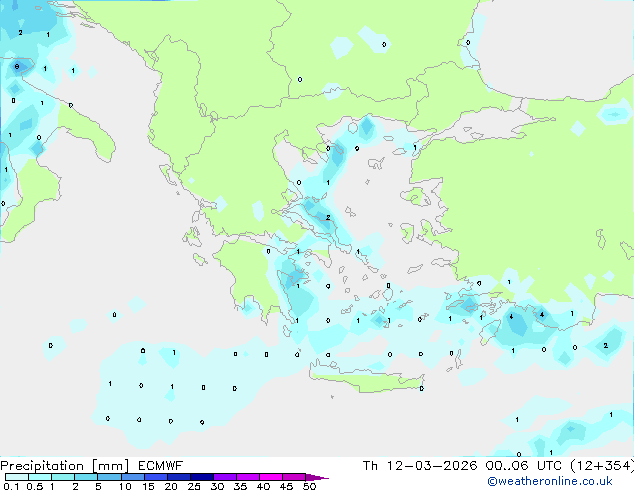Click the '30' legend scale value
The width and height of the screenshot is (634, 490).
click(x=217, y=486)
